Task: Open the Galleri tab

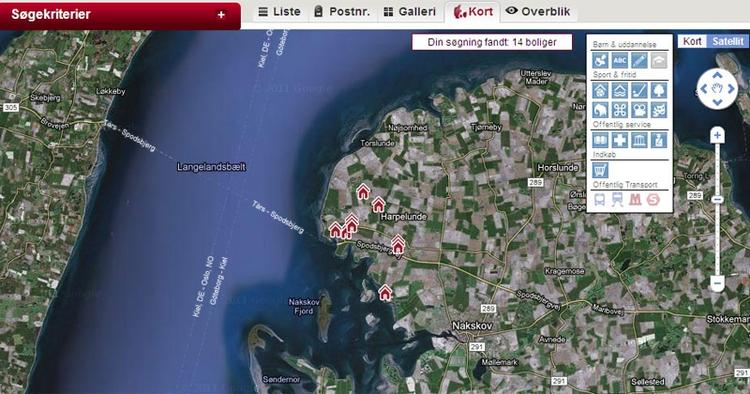Action: 410,11
